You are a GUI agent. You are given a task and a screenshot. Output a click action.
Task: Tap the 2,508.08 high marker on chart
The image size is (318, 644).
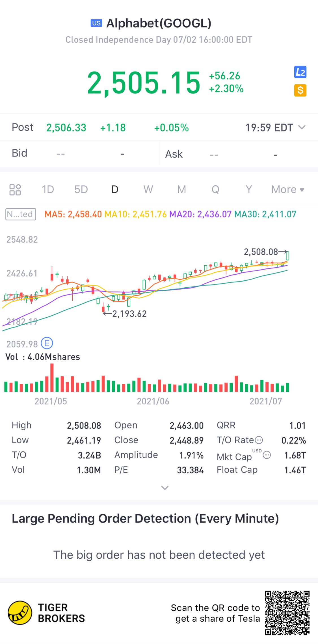pyautogui.click(x=261, y=252)
